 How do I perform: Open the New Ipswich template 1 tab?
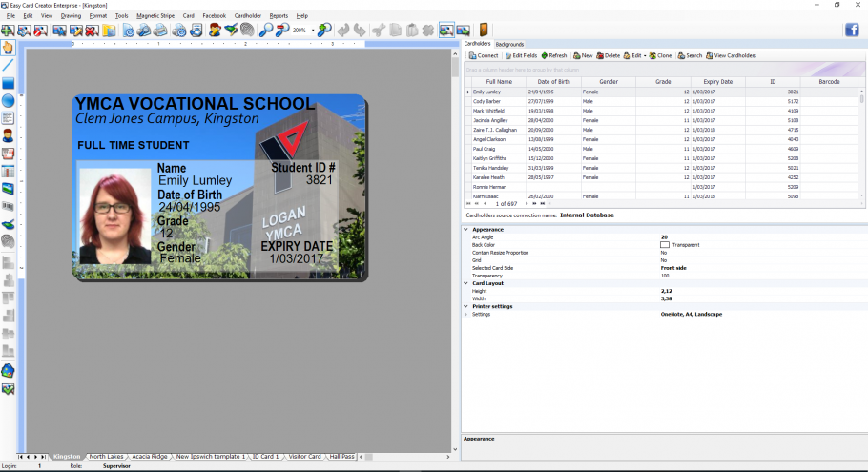coord(211,457)
